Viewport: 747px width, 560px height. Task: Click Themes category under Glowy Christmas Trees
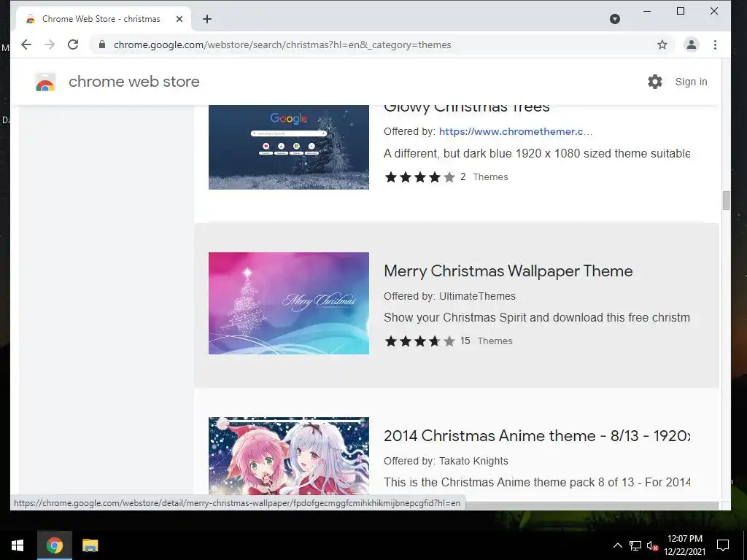(x=490, y=177)
